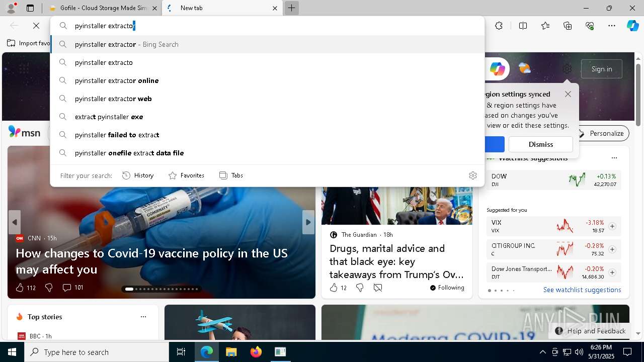Toggle Following for The Guardian
The height and width of the screenshot is (362, 644).
[x=447, y=288]
